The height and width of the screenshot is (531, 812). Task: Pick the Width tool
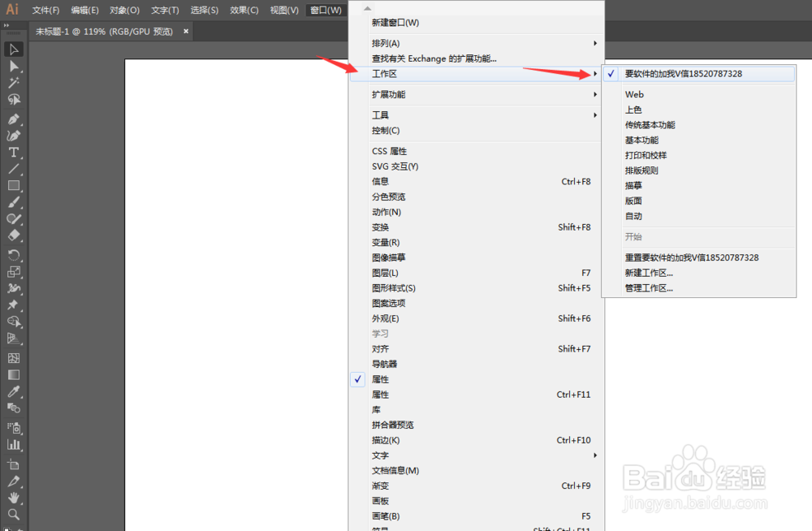[x=14, y=288]
